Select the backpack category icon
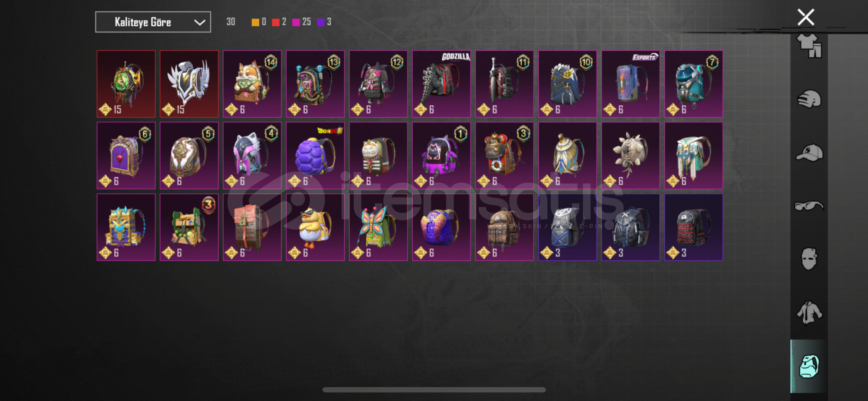868x401 pixels. coord(809,366)
